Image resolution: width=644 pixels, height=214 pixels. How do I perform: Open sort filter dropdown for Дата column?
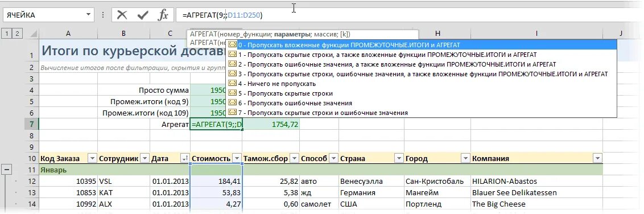185,159
